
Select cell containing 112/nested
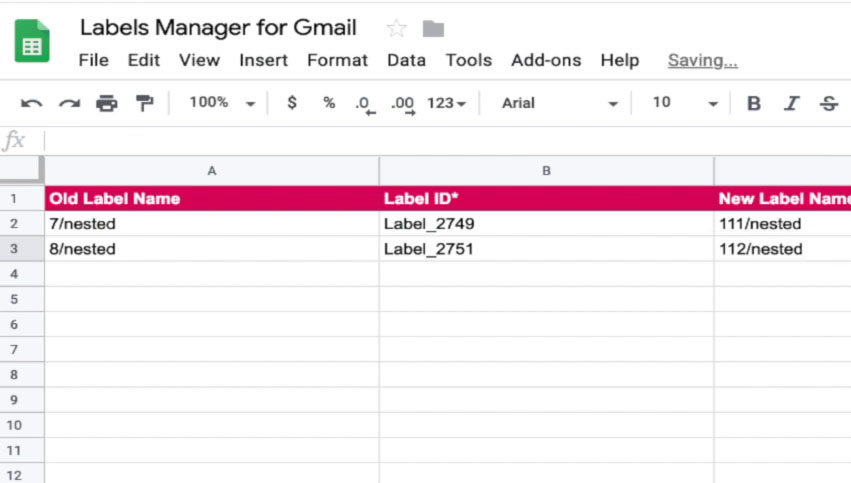783,249
